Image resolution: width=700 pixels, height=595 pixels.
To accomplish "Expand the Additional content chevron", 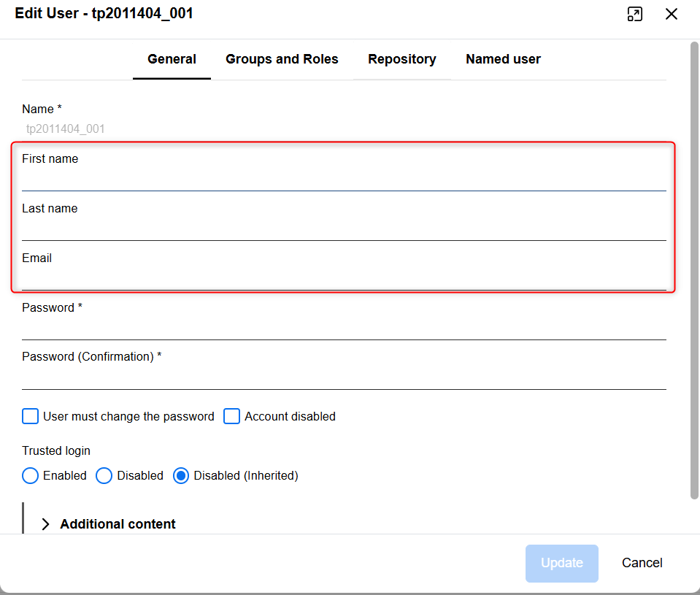I will click(46, 524).
